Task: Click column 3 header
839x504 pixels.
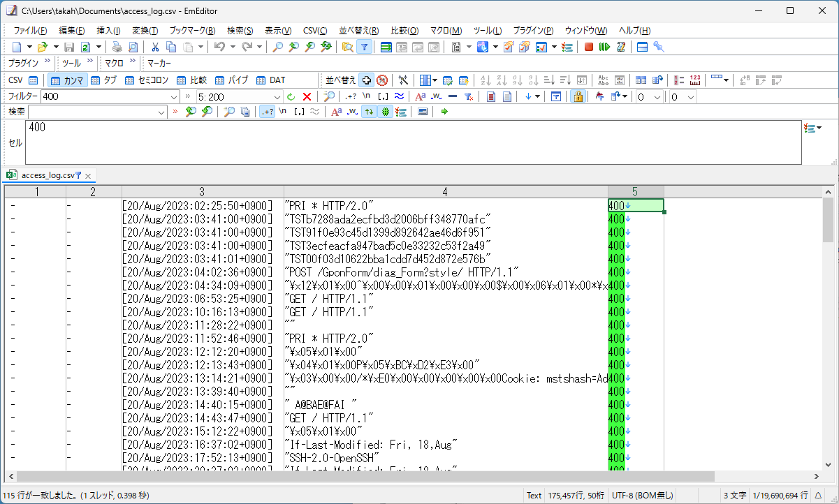Action: pyautogui.click(x=202, y=192)
